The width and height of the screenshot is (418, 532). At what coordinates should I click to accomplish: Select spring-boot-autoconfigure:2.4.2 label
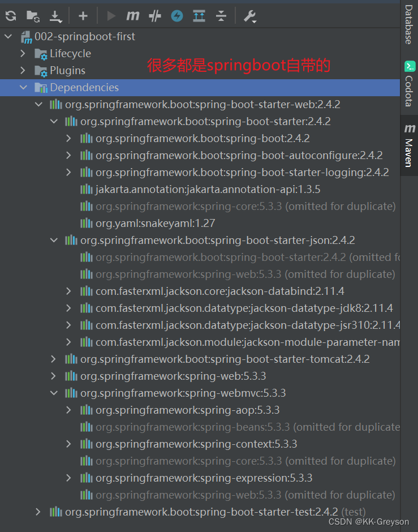[x=239, y=156]
